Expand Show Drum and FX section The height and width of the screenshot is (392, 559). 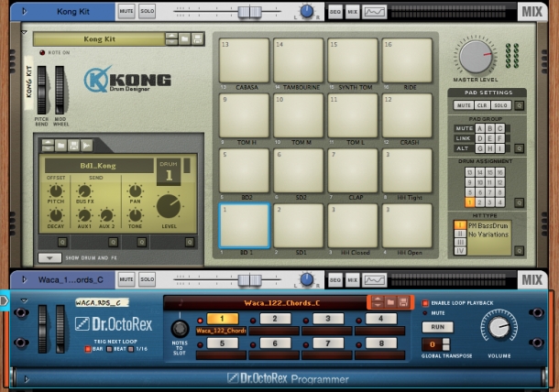tap(49, 257)
